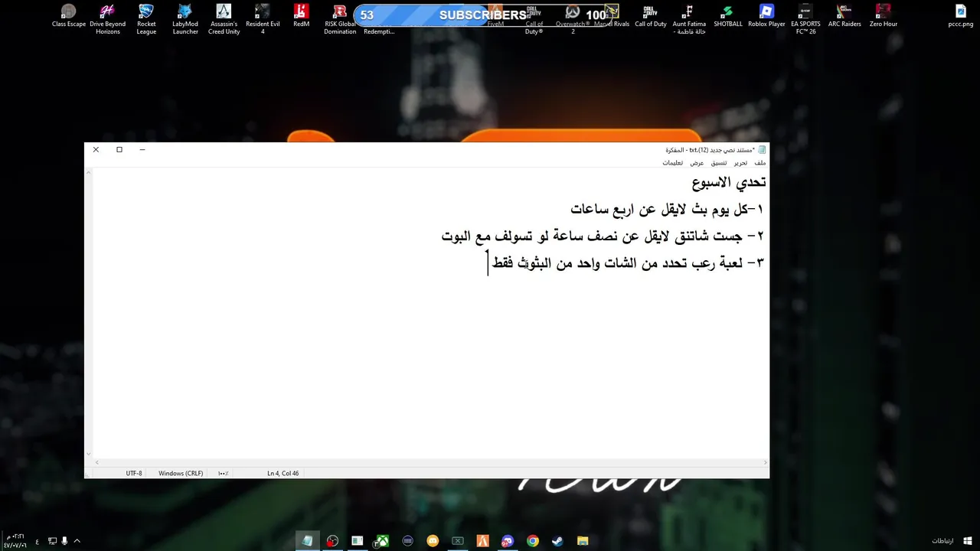Select the Zero Hour desktop icon
This screenshot has width=980, height=551.
(x=884, y=16)
